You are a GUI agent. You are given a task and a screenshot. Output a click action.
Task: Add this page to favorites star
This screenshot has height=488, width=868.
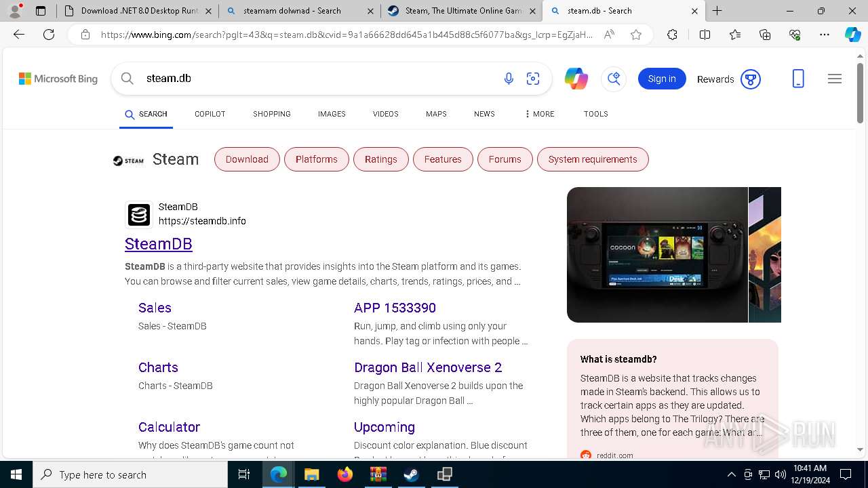pos(636,35)
